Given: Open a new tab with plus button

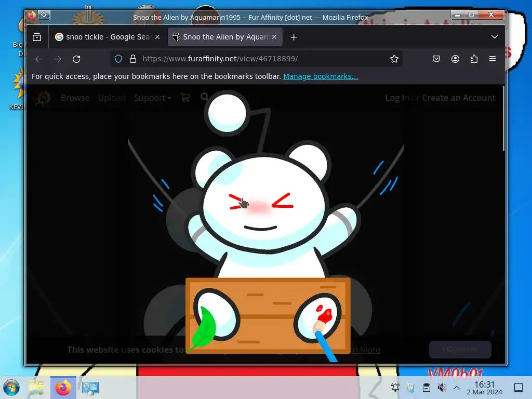Looking at the screenshot, I should click(x=294, y=37).
